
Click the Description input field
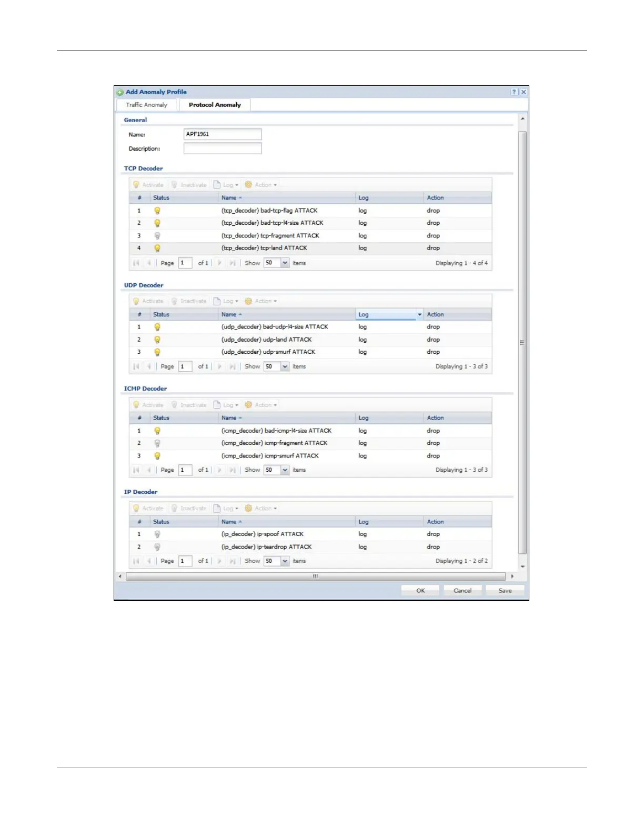click(223, 149)
